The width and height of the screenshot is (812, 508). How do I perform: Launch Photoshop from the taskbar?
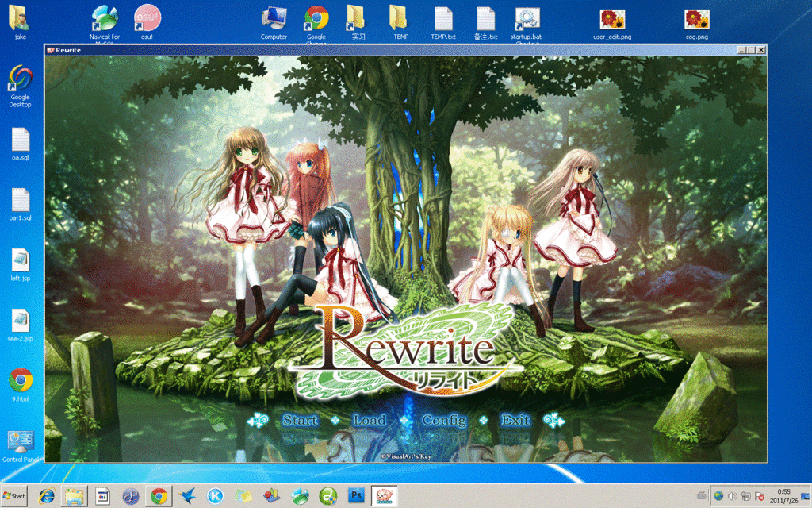pos(356,495)
